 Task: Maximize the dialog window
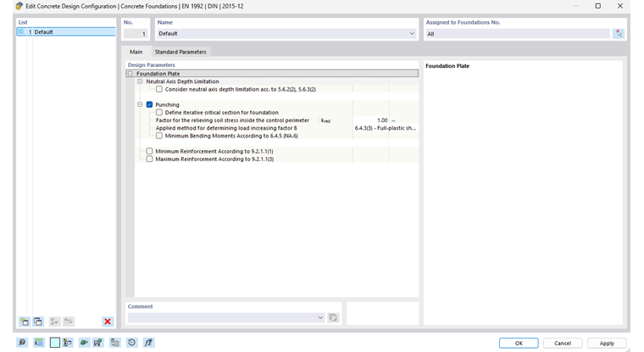click(598, 6)
